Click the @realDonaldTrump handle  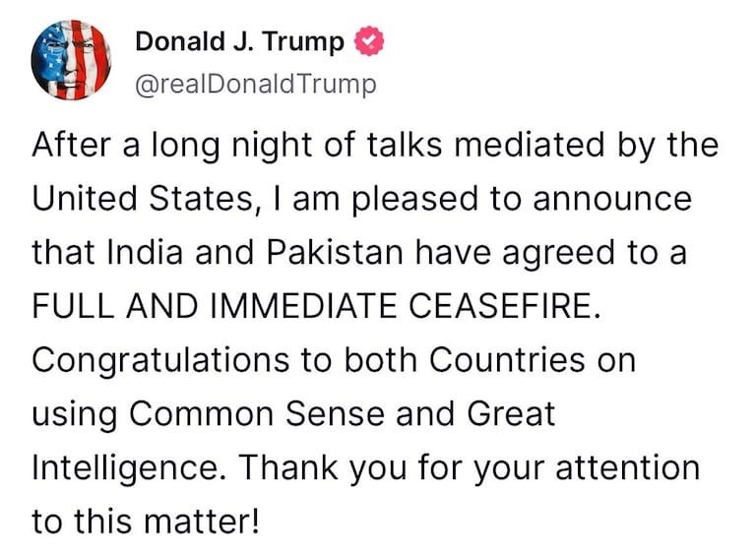(x=256, y=85)
